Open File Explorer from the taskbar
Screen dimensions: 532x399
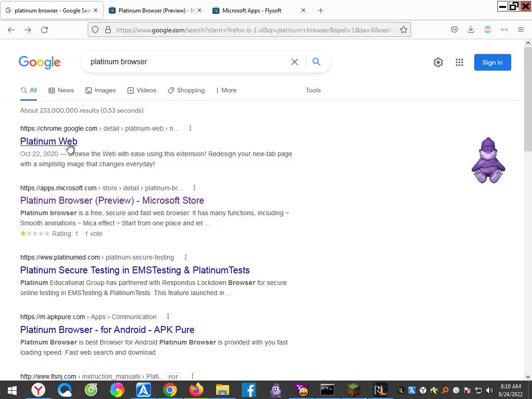(x=222, y=390)
